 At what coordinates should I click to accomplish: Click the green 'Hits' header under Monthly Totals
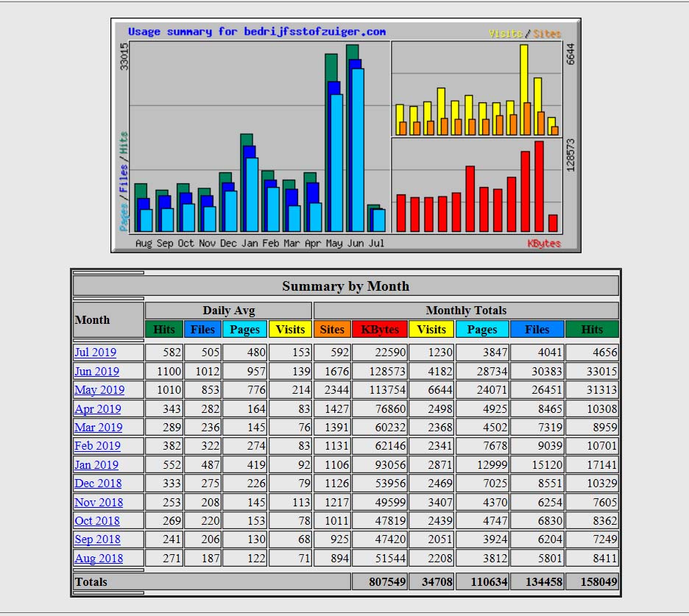(592, 329)
